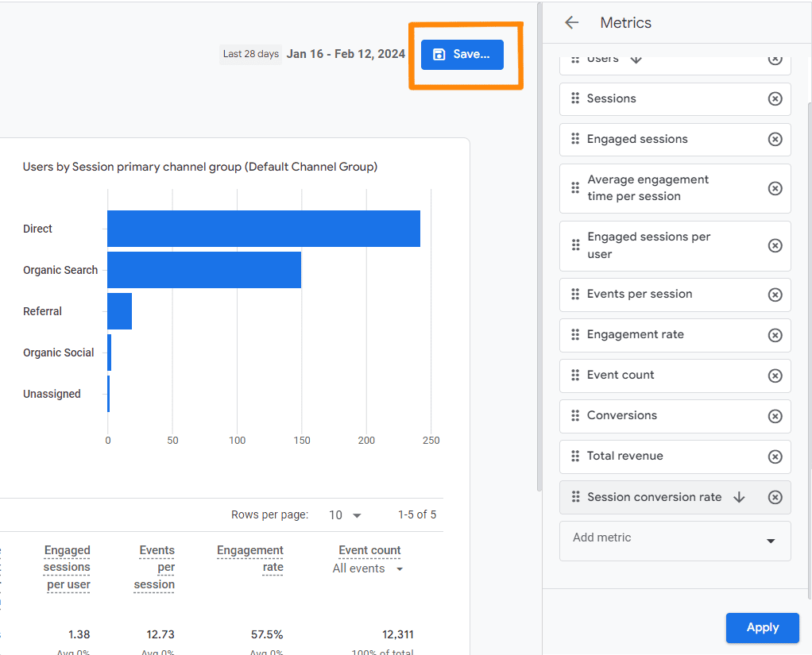Click the Metrics panel title

click(x=625, y=23)
